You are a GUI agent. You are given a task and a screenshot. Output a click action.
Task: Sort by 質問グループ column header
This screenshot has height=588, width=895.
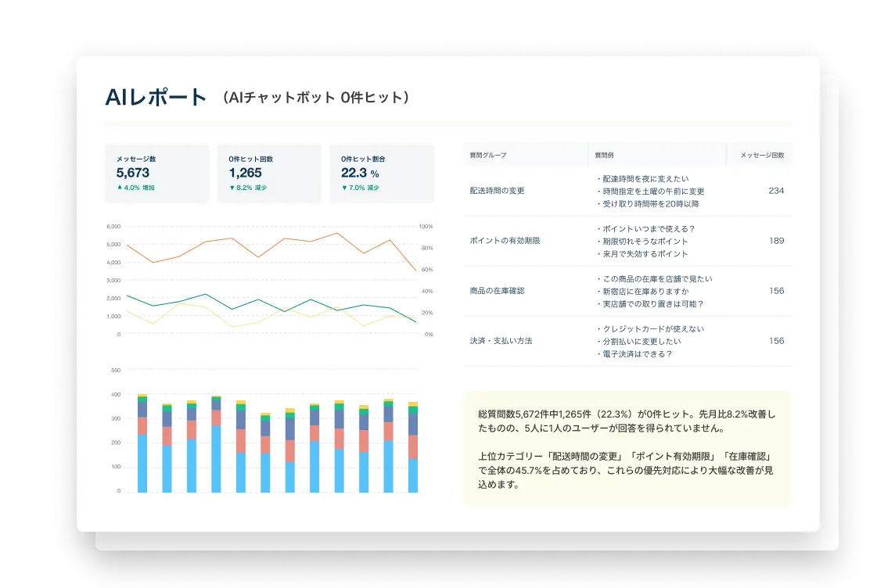tap(488, 155)
